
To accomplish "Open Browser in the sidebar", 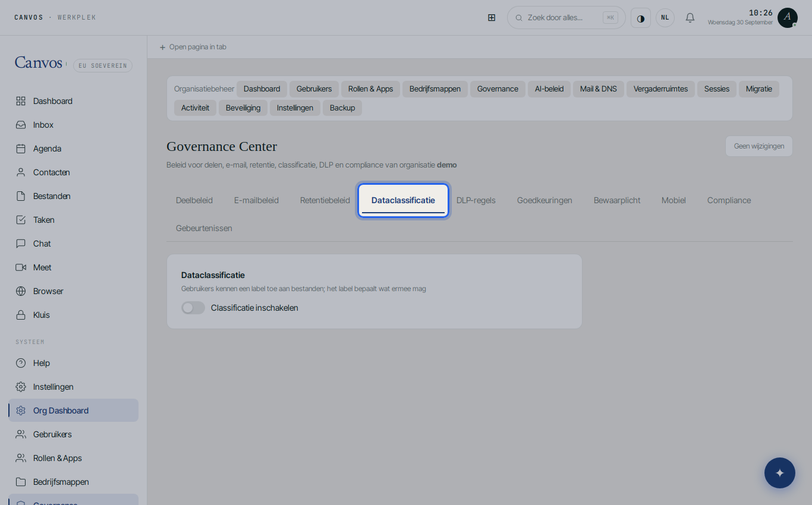I will tap(73, 291).
